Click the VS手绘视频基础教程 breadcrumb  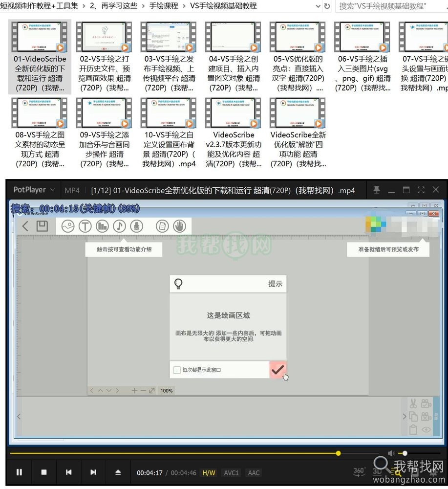click(x=223, y=5)
